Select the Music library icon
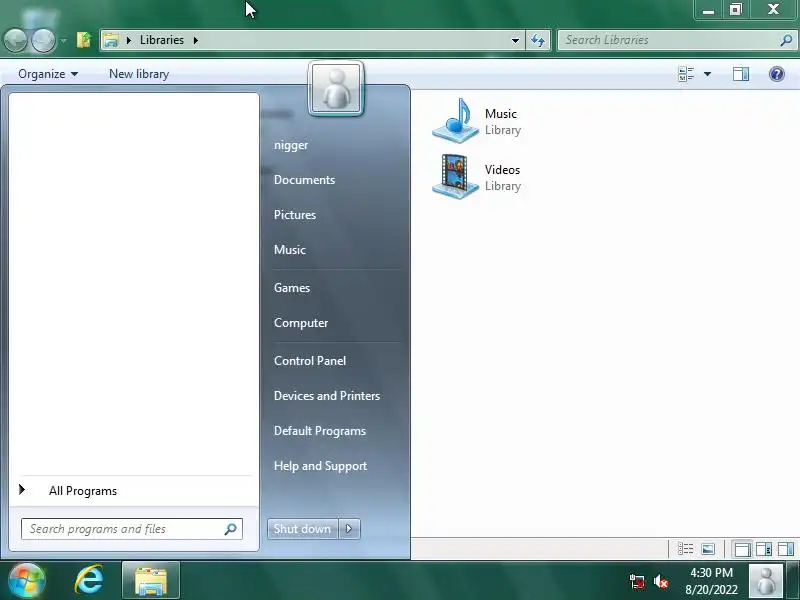Screen dimensions: 800x600 click(456, 120)
